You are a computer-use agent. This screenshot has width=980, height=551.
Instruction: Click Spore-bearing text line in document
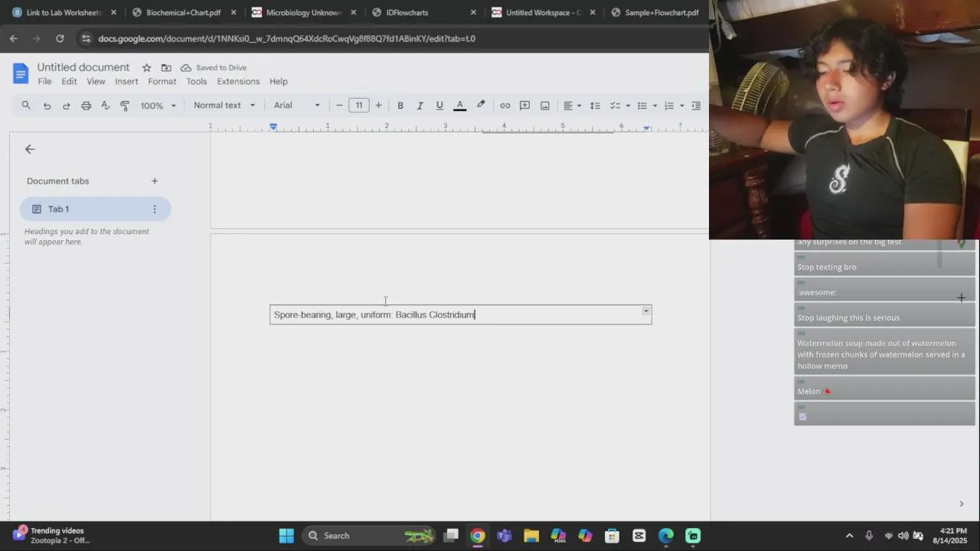coord(374,315)
